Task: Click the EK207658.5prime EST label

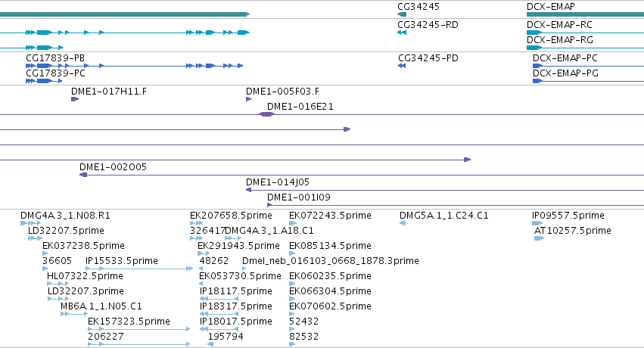Action: (231, 215)
